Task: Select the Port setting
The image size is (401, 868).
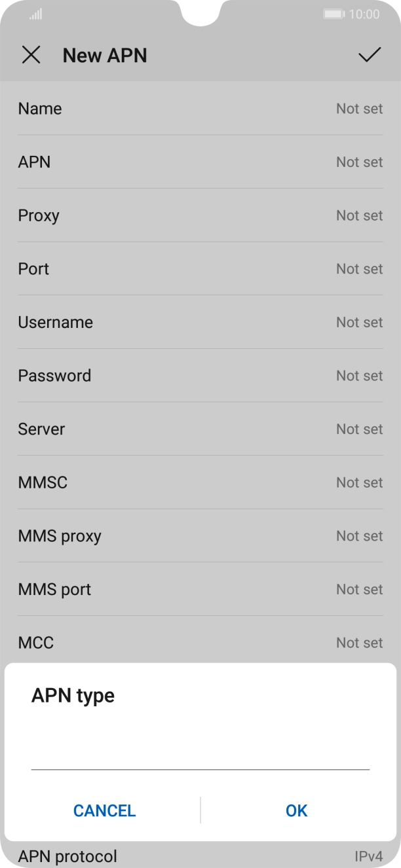Action: click(x=200, y=268)
